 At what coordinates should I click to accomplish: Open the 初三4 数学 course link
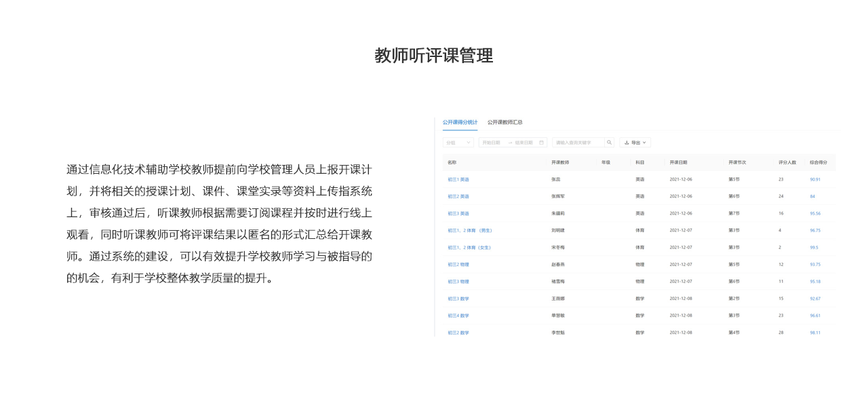point(458,316)
